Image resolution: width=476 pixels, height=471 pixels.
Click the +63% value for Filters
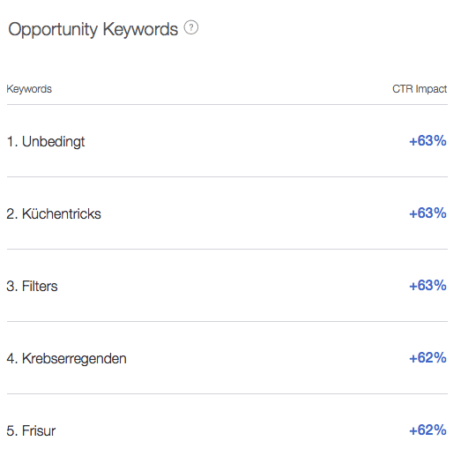(x=428, y=286)
